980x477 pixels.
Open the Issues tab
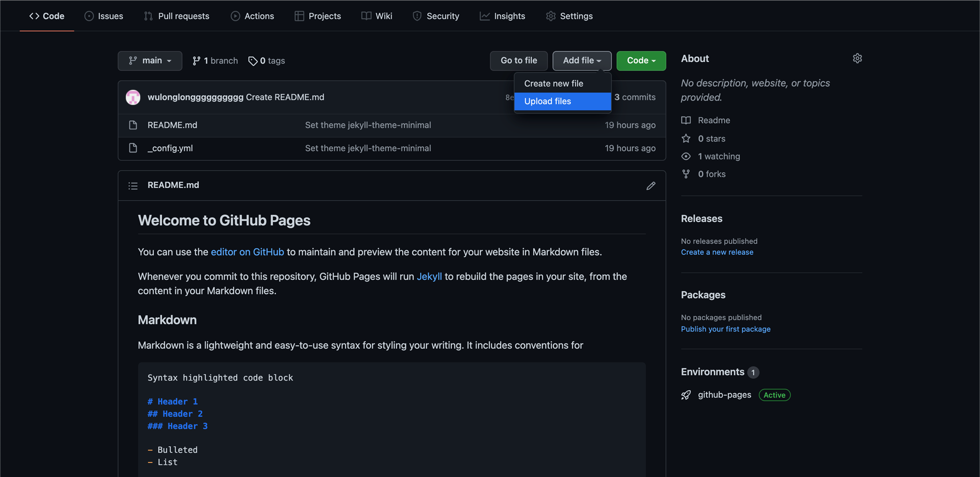click(104, 16)
